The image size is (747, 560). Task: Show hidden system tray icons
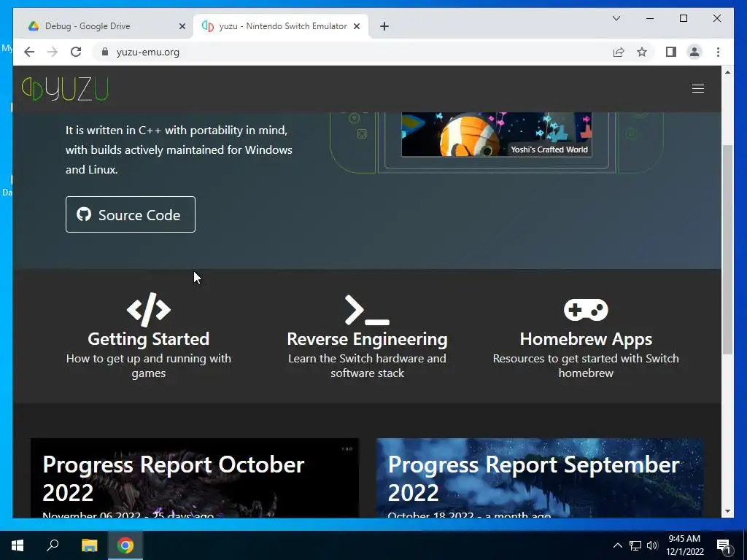(x=617, y=545)
